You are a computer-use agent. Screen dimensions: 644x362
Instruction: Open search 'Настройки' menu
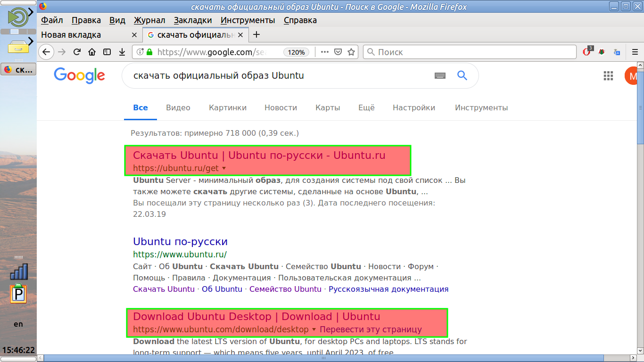(x=414, y=108)
